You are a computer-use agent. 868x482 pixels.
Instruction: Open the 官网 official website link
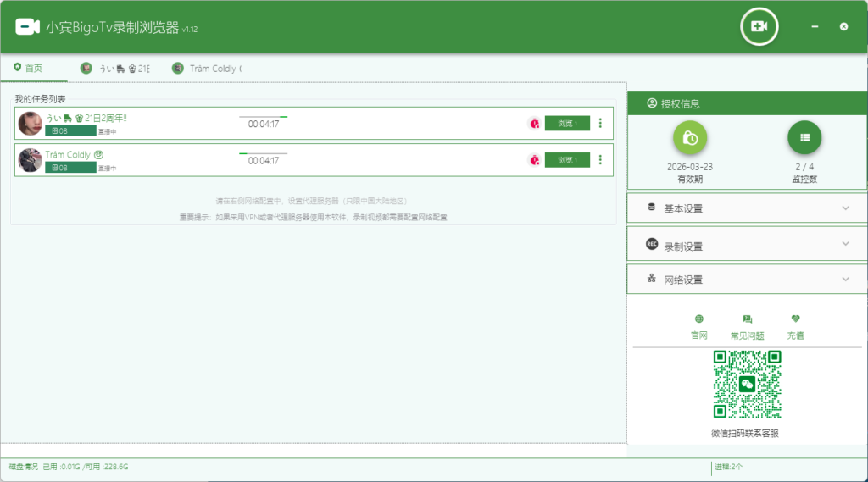point(698,327)
